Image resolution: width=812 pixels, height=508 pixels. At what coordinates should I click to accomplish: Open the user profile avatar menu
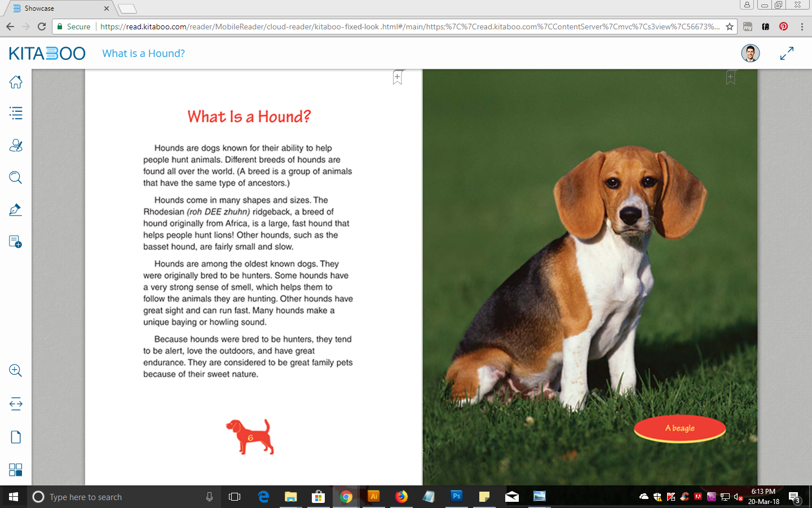750,54
